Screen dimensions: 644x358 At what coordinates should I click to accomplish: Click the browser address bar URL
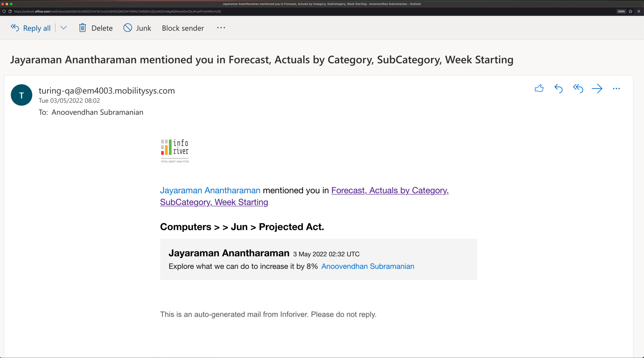pyautogui.click(x=116, y=11)
